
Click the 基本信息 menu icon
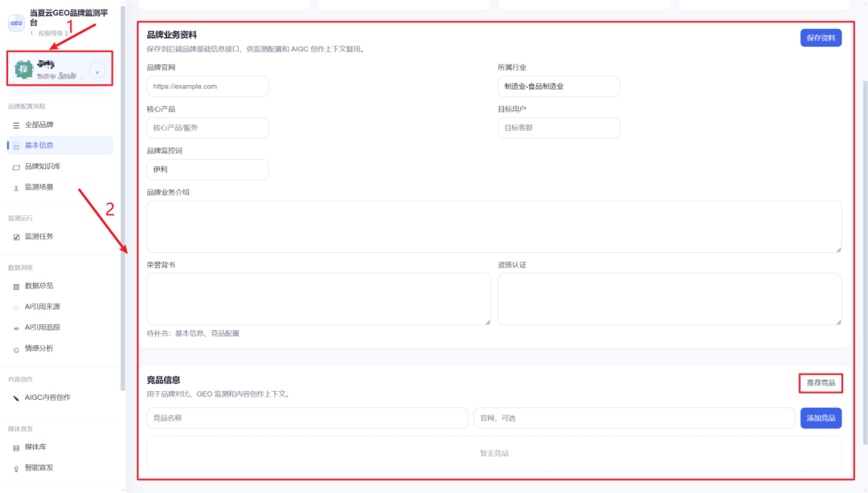(x=16, y=147)
